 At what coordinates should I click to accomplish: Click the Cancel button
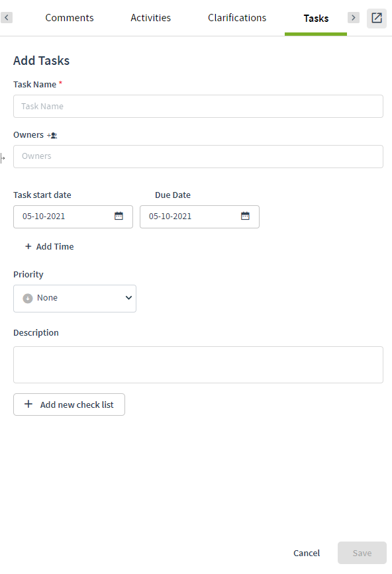[307, 553]
